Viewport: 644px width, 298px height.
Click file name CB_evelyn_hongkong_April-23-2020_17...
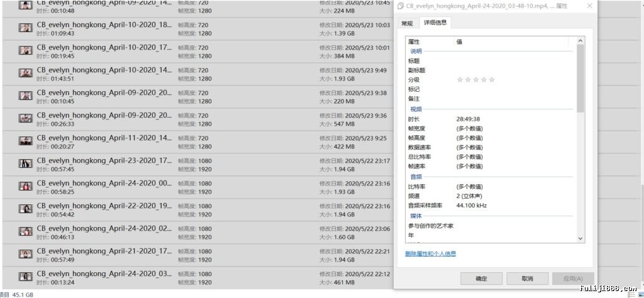click(x=104, y=160)
